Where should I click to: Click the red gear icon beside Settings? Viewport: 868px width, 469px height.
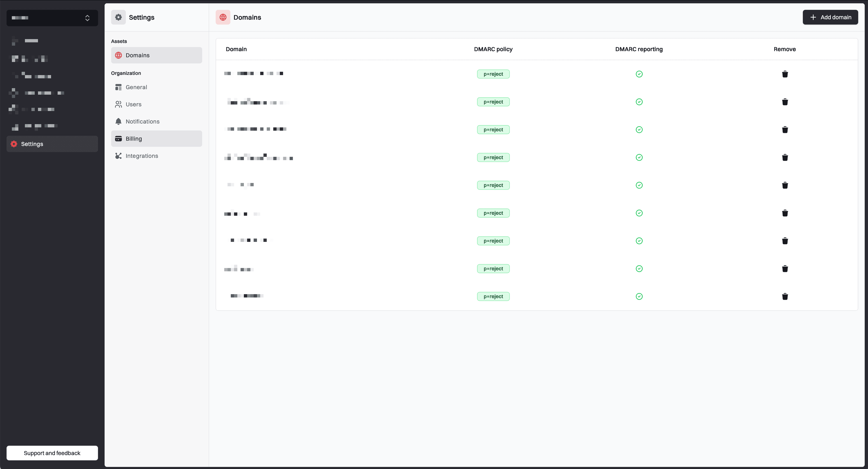point(14,144)
